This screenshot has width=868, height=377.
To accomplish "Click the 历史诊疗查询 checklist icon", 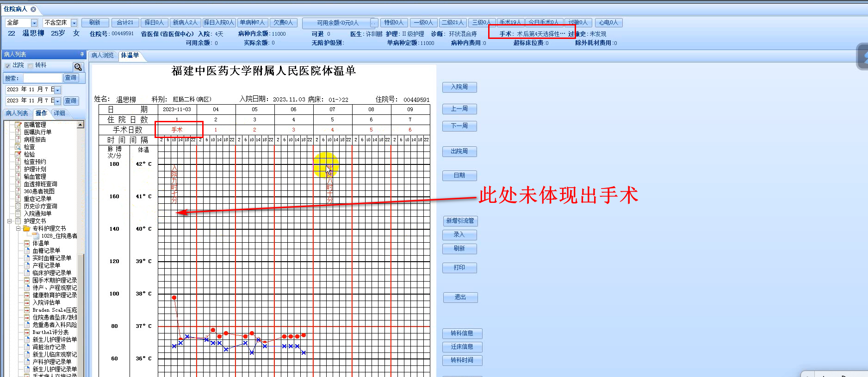I will click(x=19, y=206).
